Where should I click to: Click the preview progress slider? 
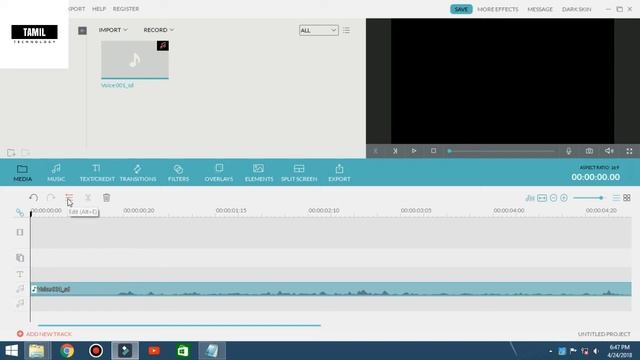tap(501, 151)
